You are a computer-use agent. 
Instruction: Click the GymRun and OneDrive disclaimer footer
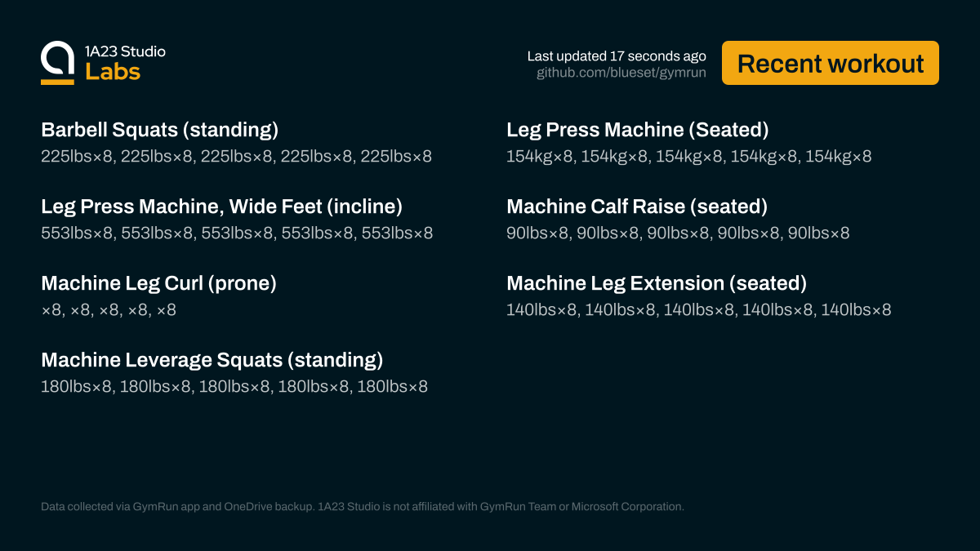[x=362, y=507]
